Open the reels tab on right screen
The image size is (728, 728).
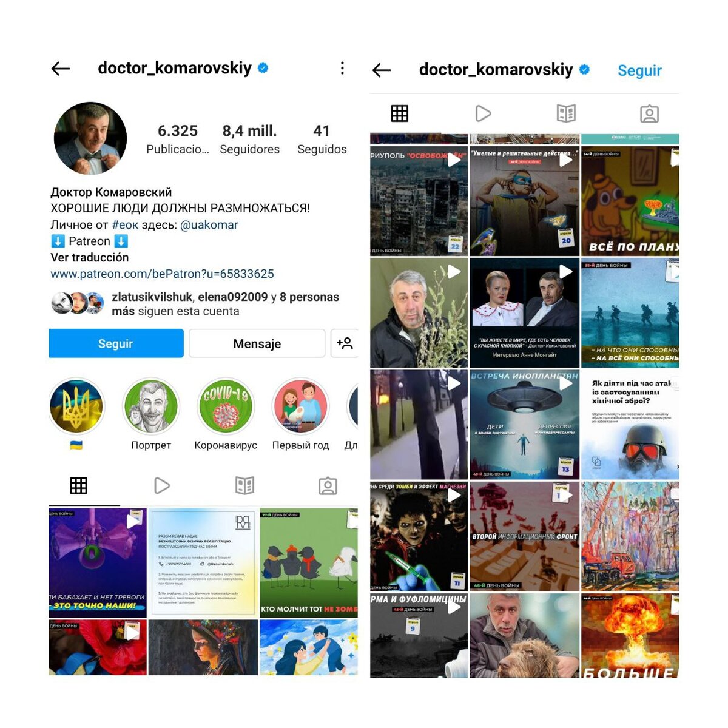(x=483, y=113)
